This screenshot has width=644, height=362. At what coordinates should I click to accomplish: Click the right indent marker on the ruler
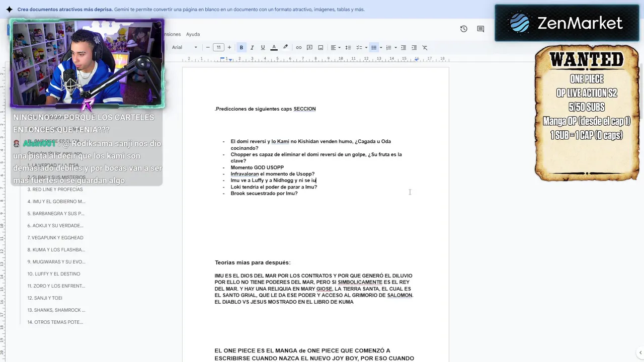point(417,59)
